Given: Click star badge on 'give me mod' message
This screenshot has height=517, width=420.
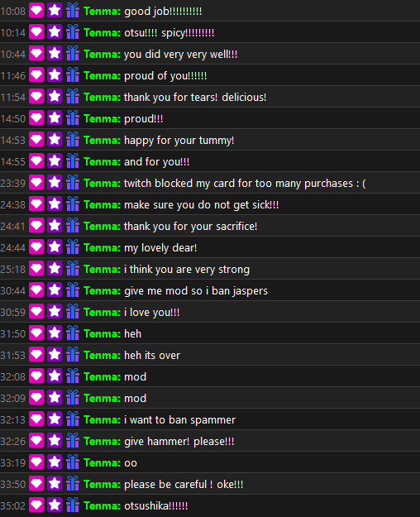Looking at the screenshot, I should click(55, 290).
